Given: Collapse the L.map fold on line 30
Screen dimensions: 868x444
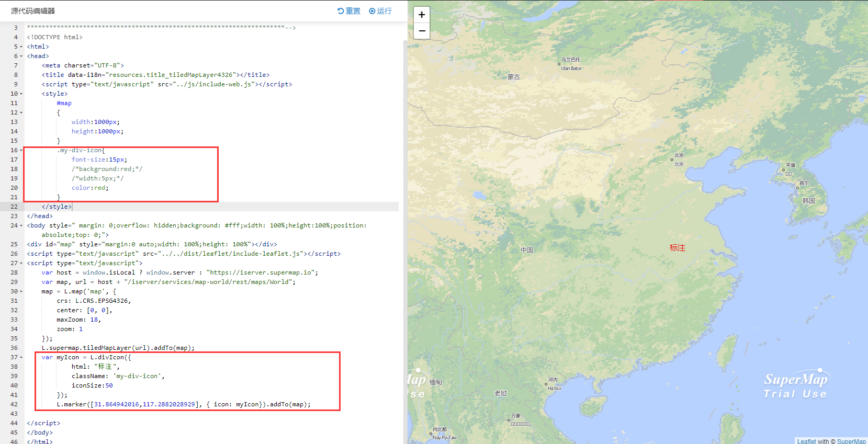Looking at the screenshot, I should pyautogui.click(x=21, y=291).
